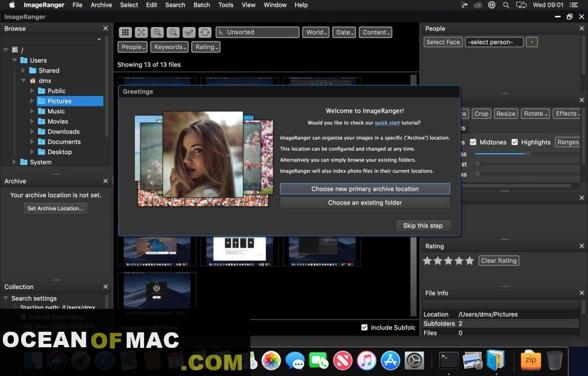Open System Preferences gear in dock
Screen dimensions: 588x376
pos(415,360)
